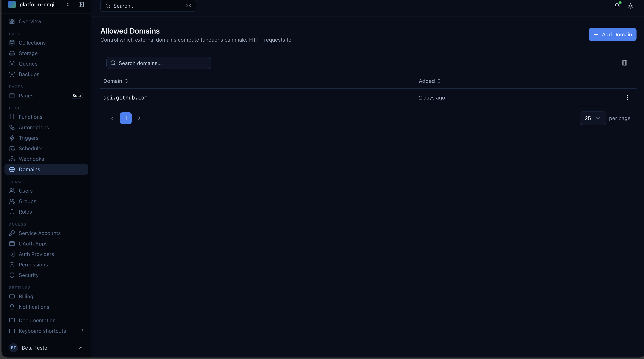Image resolution: width=644 pixels, height=359 pixels.
Task: Click the Documentation book icon
Action: point(12,320)
